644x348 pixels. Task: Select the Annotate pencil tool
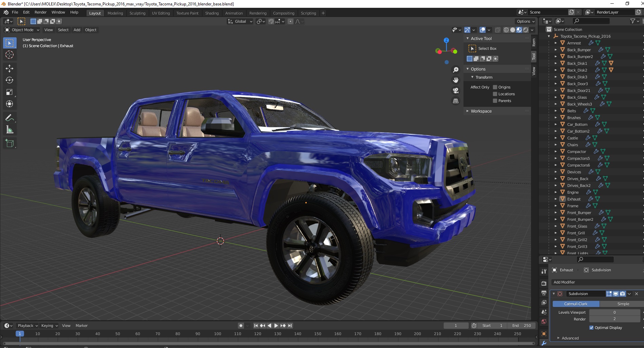coord(10,118)
